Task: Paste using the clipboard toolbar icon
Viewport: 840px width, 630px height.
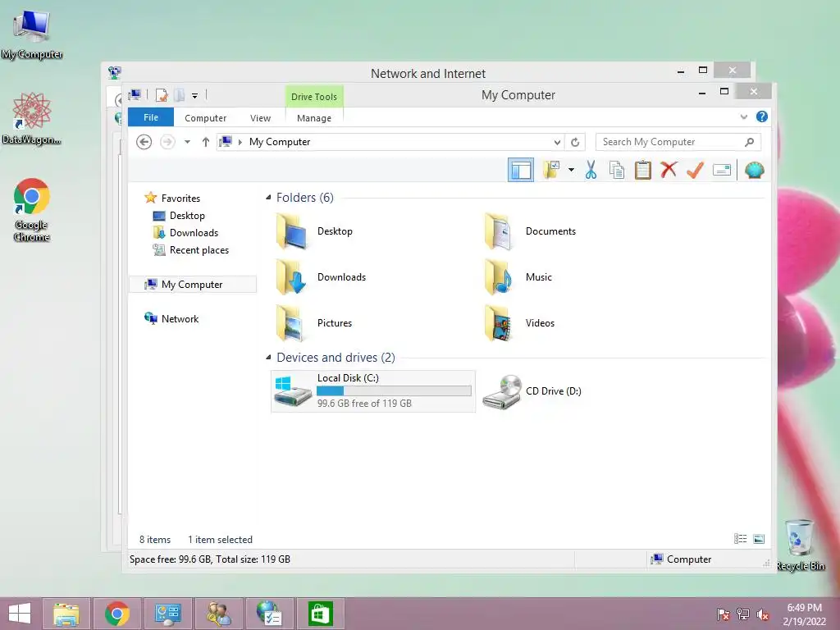Action: (643, 171)
